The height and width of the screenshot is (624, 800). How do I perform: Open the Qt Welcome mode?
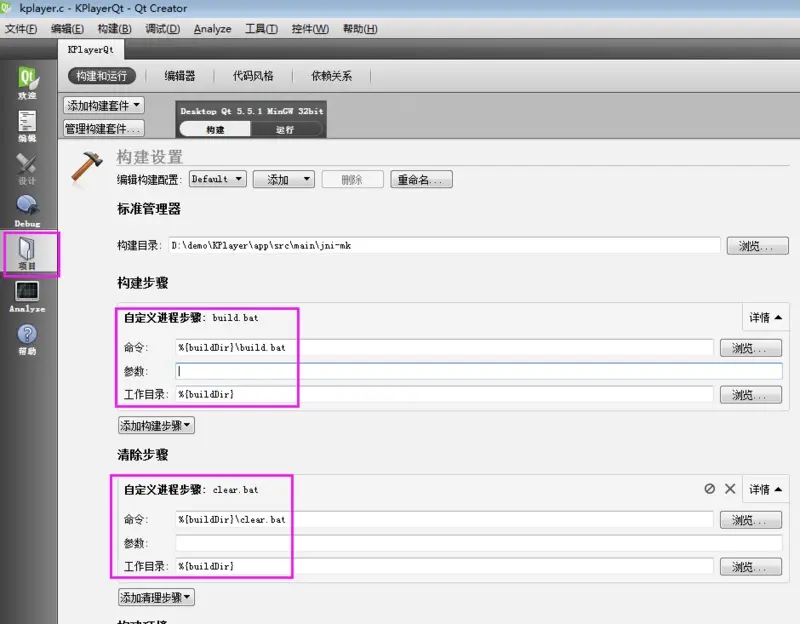point(28,83)
